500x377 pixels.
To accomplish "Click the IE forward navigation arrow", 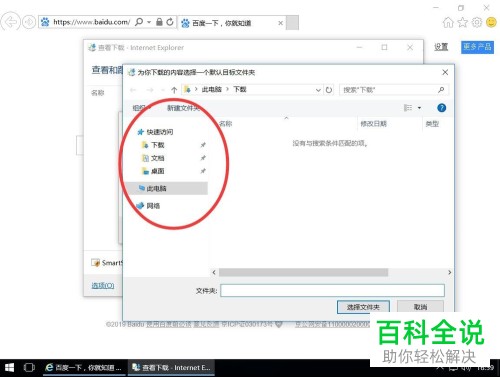I will point(29,22).
